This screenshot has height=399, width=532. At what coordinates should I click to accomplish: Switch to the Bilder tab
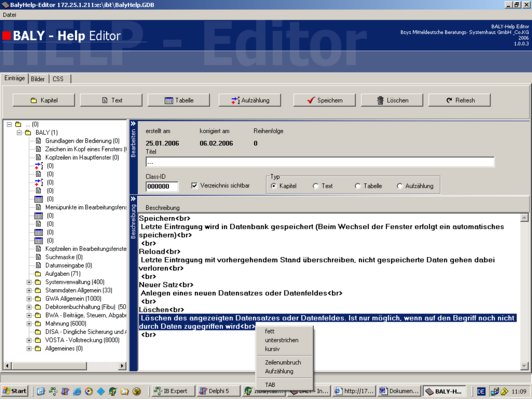click(38, 79)
